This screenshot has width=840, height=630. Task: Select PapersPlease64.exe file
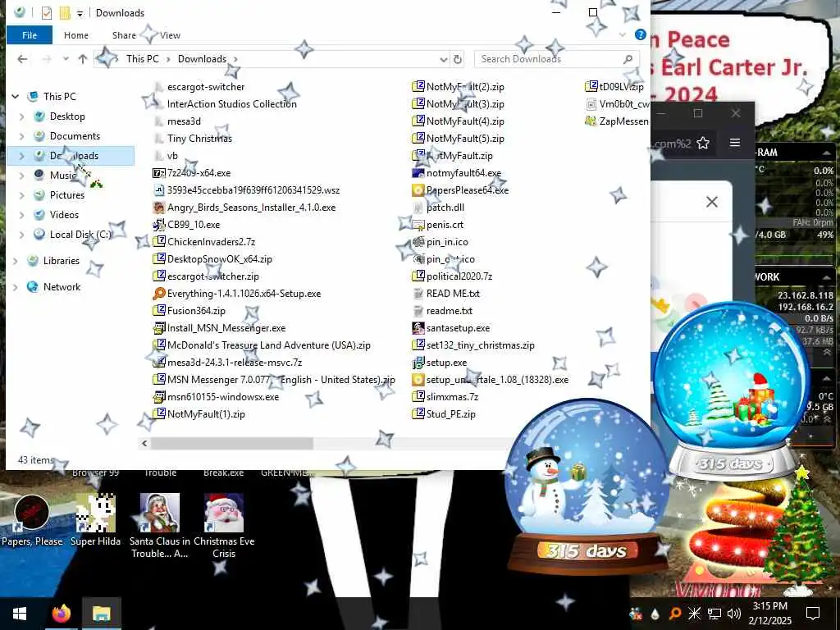[461, 190]
